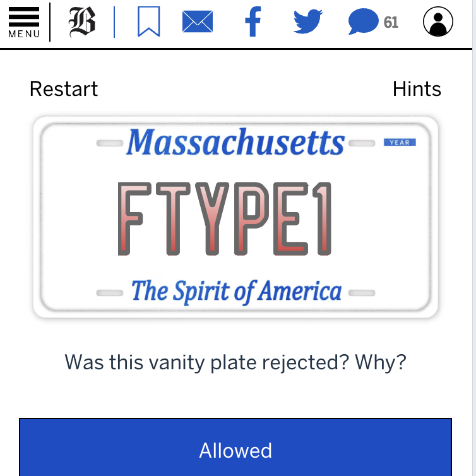Viewport: 476px width, 476px height.
Task: Click the 'Was this vanity plate rejected?' question
Action: (x=235, y=362)
